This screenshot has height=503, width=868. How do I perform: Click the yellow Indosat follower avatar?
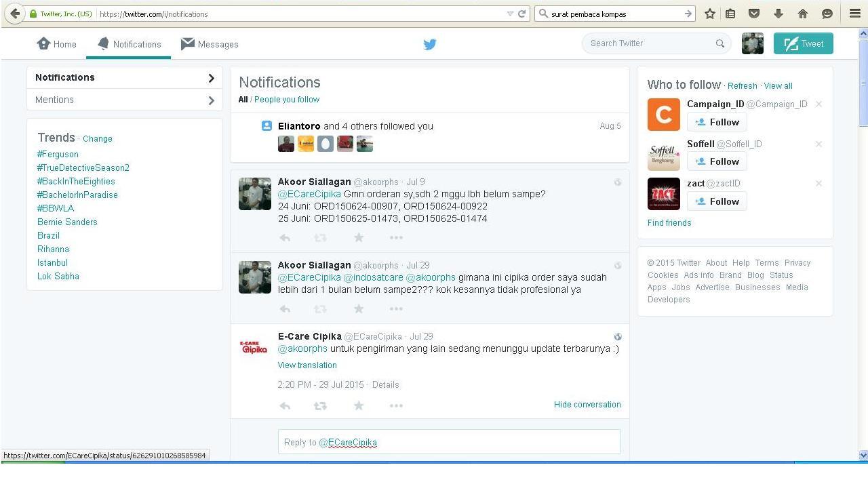click(306, 144)
